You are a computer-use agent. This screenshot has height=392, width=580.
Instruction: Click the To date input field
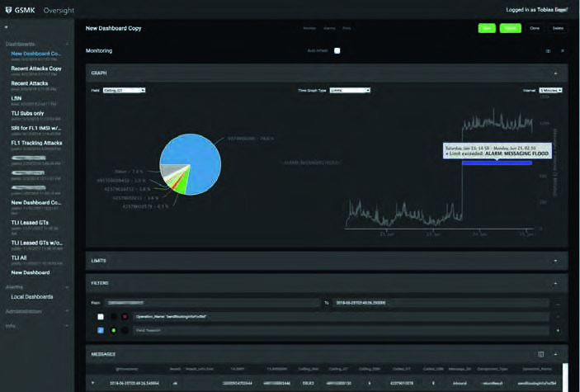(441, 303)
